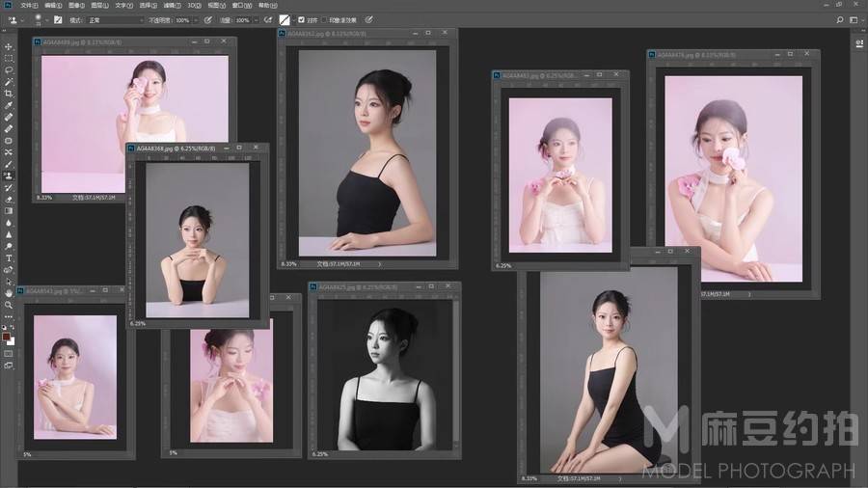Viewport: 868px width, 488px height.
Task: Enable the unchecked checkbox after 对齐
Action: click(x=324, y=20)
